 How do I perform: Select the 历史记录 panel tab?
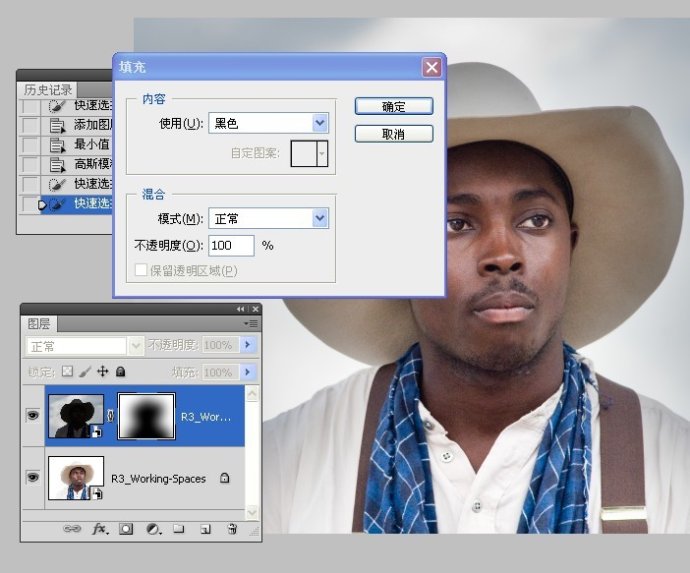click(x=48, y=90)
